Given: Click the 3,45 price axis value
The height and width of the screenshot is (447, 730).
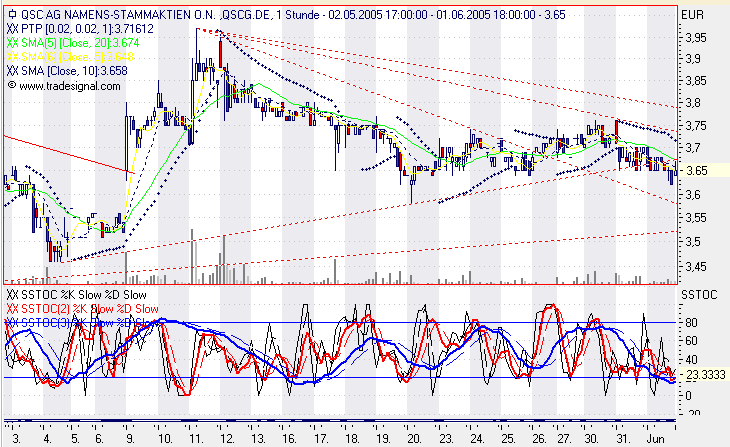Looking at the screenshot, I should tap(695, 267).
